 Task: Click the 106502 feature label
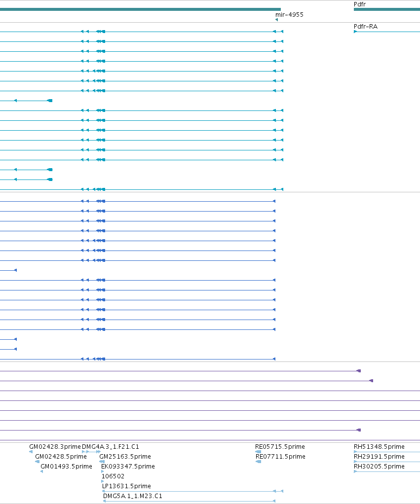[113, 476]
